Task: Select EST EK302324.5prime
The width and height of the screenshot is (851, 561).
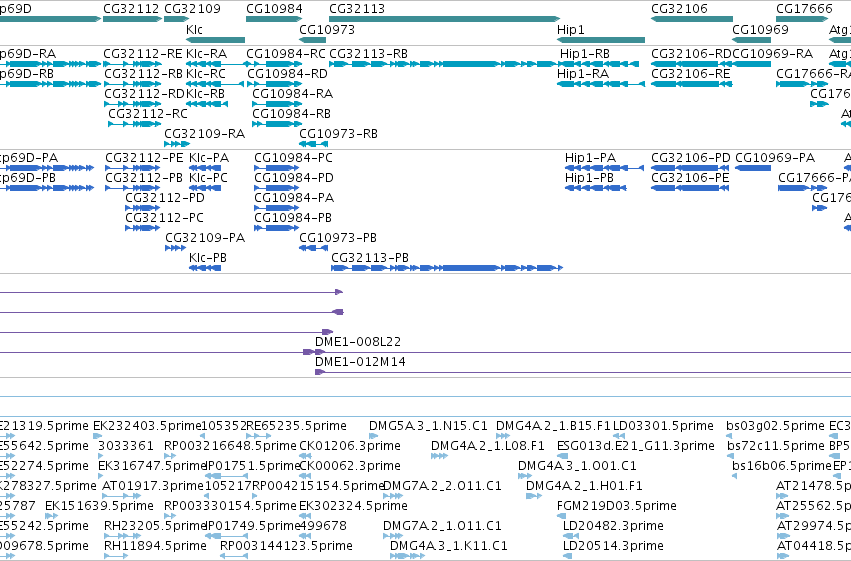Action: (306, 517)
